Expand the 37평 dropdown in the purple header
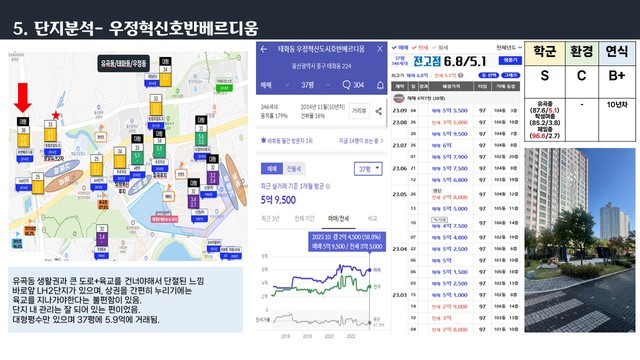Image resolution: width=640 pixels, height=360 pixels. click(x=315, y=85)
